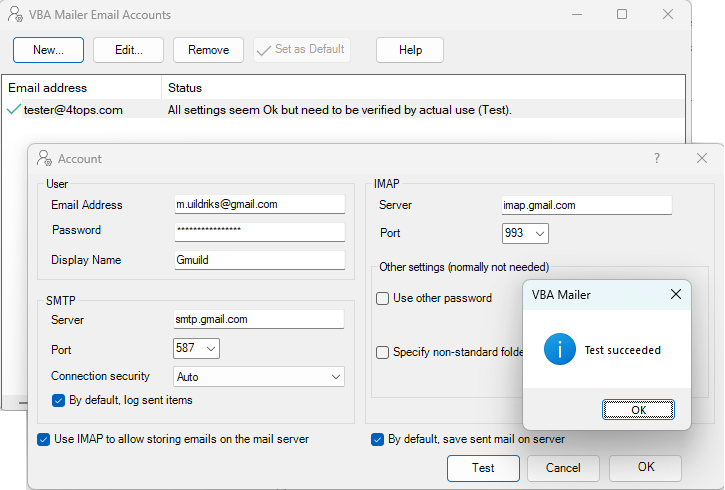Click the New... button in Email Accounts window
Screen dimensions: 725x490
click(49, 50)
